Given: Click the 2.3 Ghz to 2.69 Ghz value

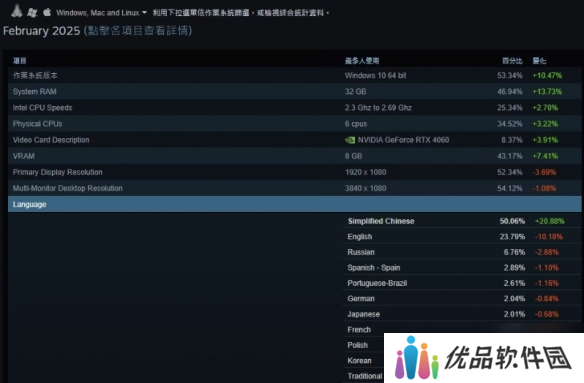Looking at the screenshot, I should (378, 108).
